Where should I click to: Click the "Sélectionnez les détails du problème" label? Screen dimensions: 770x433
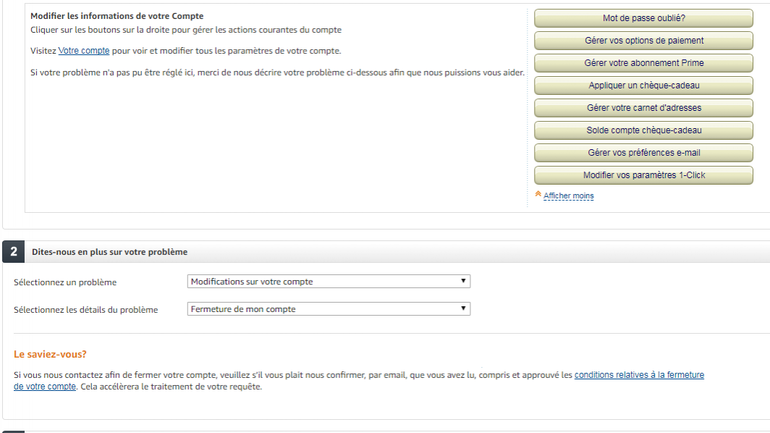pyautogui.click(x=86, y=310)
